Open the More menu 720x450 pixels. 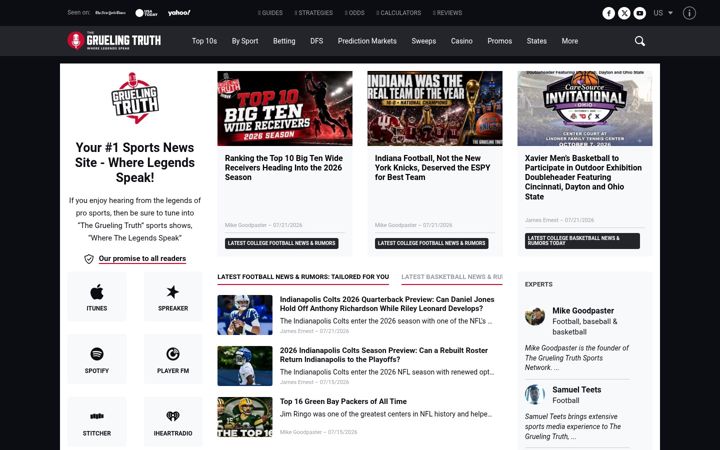pos(570,41)
